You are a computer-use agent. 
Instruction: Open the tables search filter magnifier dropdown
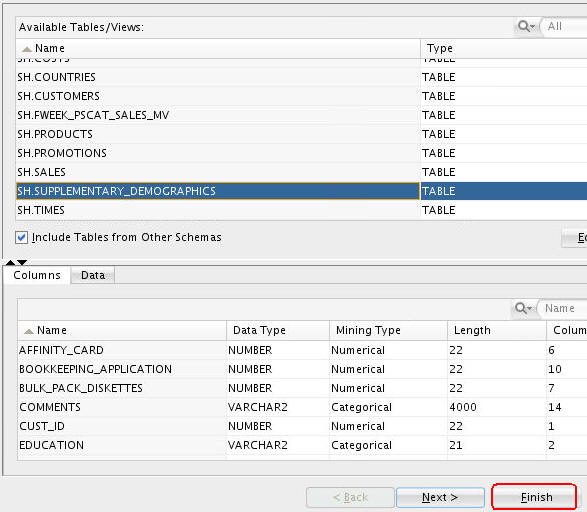click(x=526, y=27)
